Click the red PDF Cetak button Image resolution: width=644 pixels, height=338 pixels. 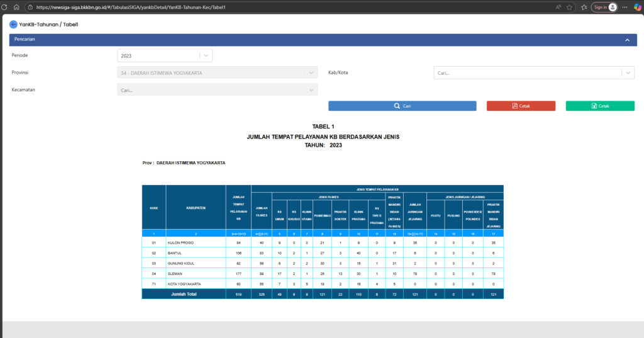pyautogui.click(x=521, y=106)
